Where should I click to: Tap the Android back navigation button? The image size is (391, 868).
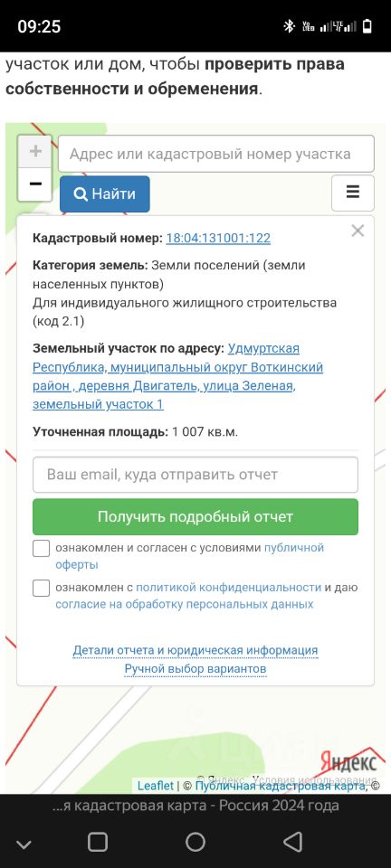click(293, 842)
